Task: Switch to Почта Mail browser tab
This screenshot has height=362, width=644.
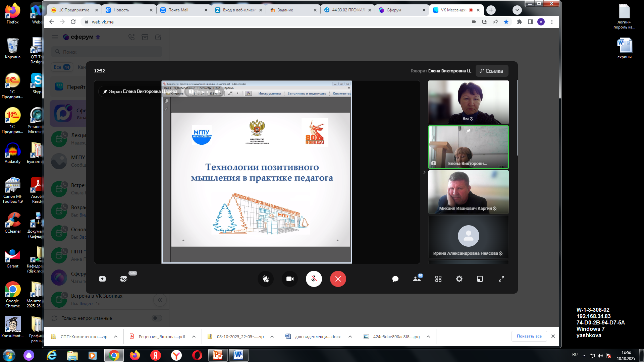Action: (178, 10)
